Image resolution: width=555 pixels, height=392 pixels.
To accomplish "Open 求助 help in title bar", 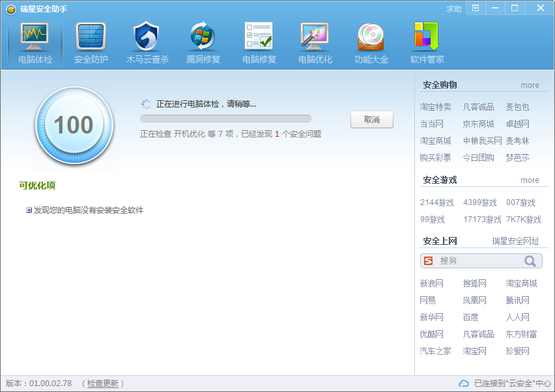I will click(x=453, y=9).
